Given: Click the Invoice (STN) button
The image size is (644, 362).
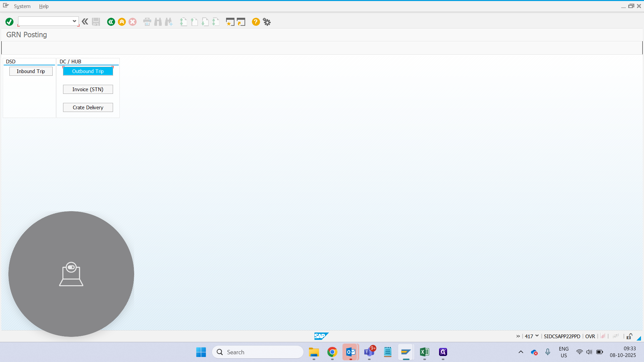Looking at the screenshot, I should tap(88, 89).
